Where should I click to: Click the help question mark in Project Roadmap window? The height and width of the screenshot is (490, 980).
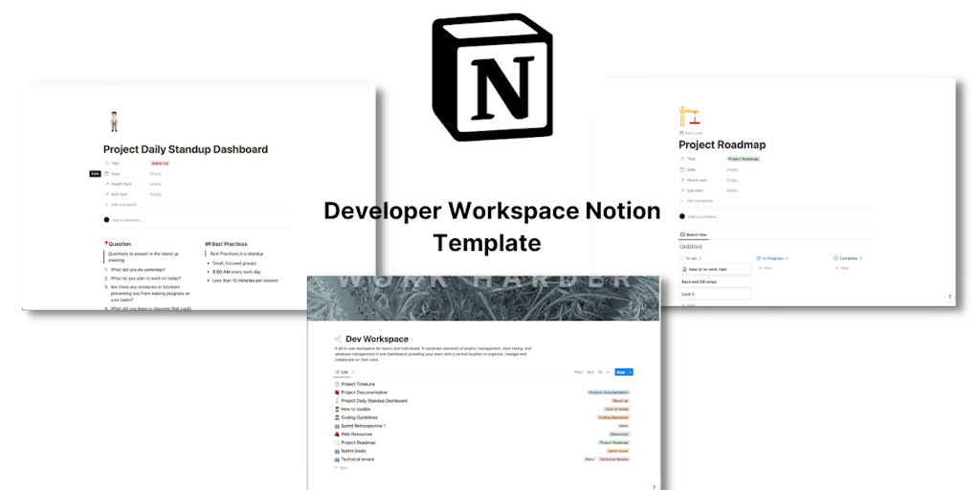[x=949, y=297]
